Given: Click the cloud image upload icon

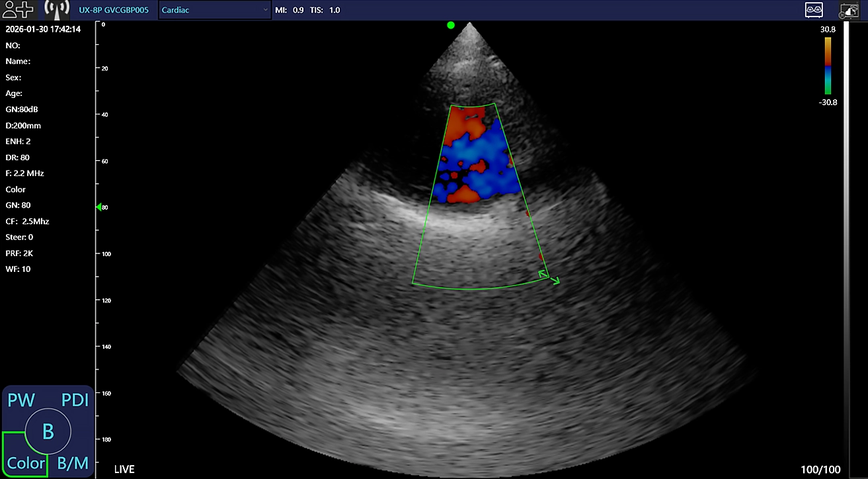Looking at the screenshot, I should pyautogui.click(x=849, y=10).
